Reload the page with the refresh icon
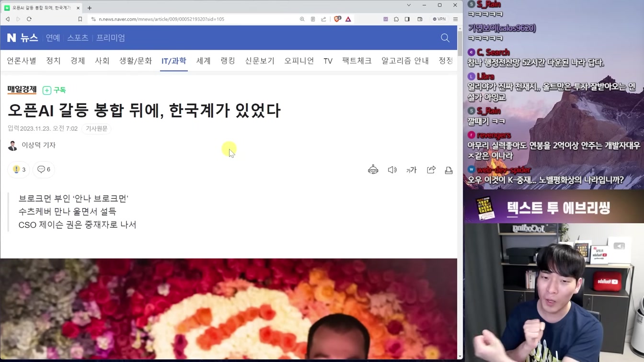The width and height of the screenshot is (644, 362). click(x=29, y=19)
